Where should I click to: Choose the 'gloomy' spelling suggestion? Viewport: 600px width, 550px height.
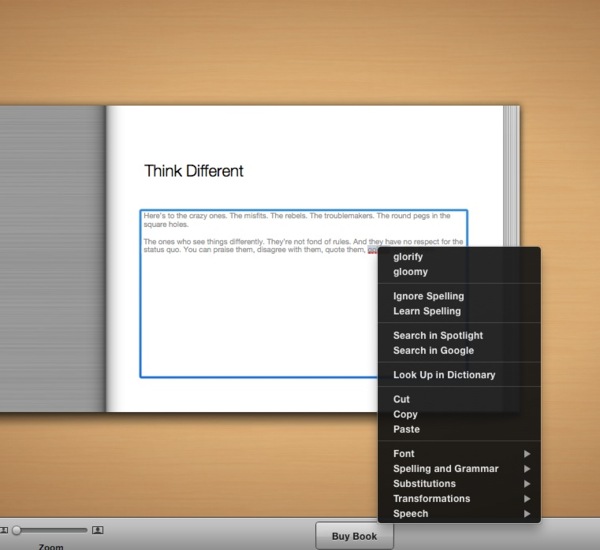click(x=459, y=272)
